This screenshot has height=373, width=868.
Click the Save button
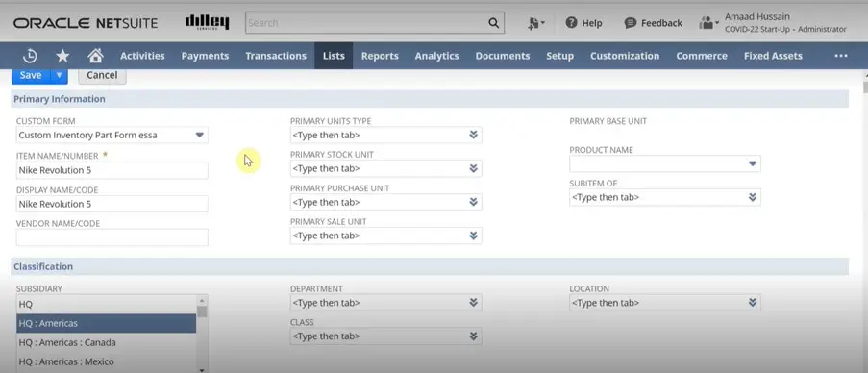(31, 75)
